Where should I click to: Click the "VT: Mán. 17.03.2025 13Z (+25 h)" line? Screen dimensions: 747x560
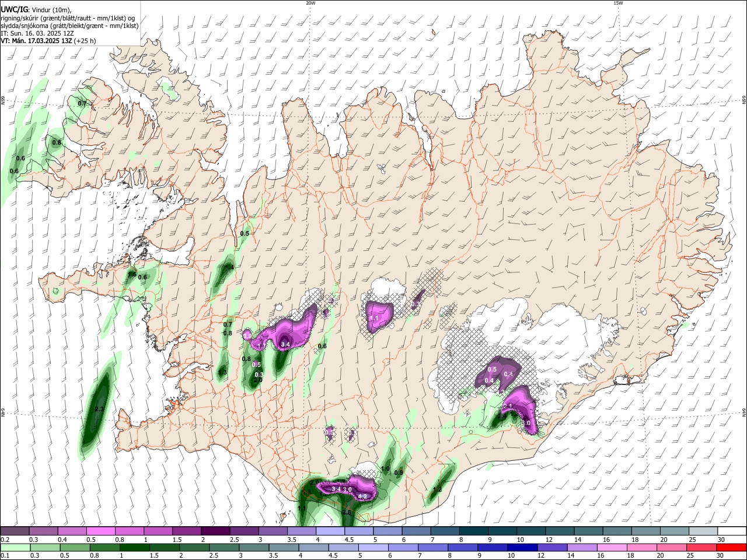[x=48, y=41]
